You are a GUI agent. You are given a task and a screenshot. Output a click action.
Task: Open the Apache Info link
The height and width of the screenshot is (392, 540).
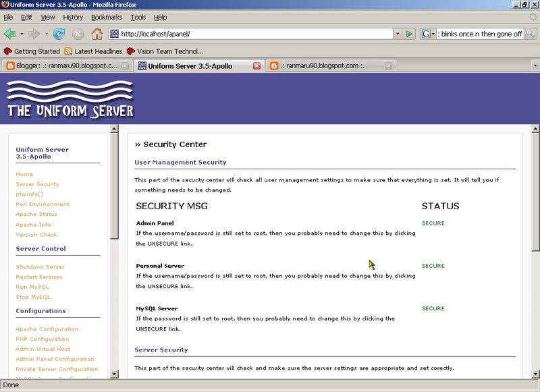click(33, 225)
